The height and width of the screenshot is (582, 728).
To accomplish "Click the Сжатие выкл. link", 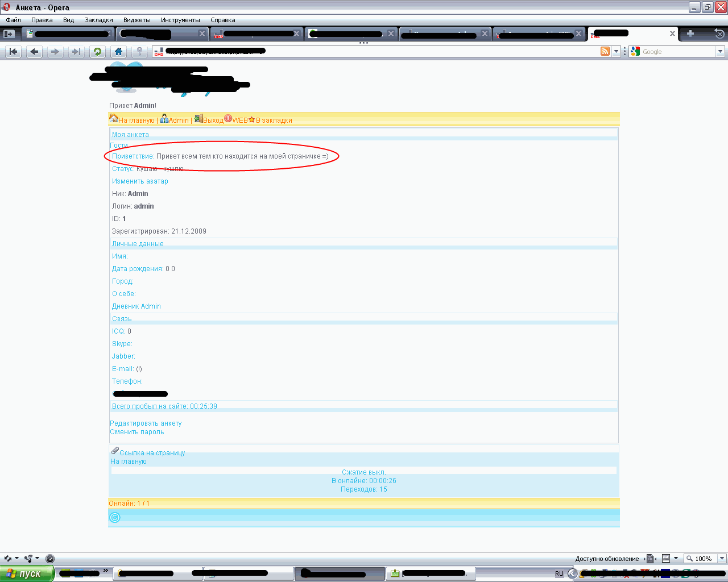I will point(364,472).
